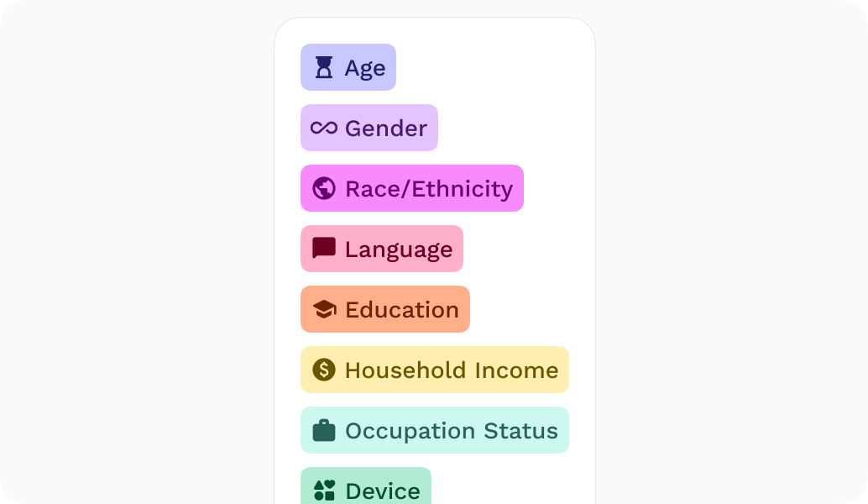Image resolution: width=868 pixels, height=504 pixels.
Task: Select the Household Income text label
Action: click(452, 370)
